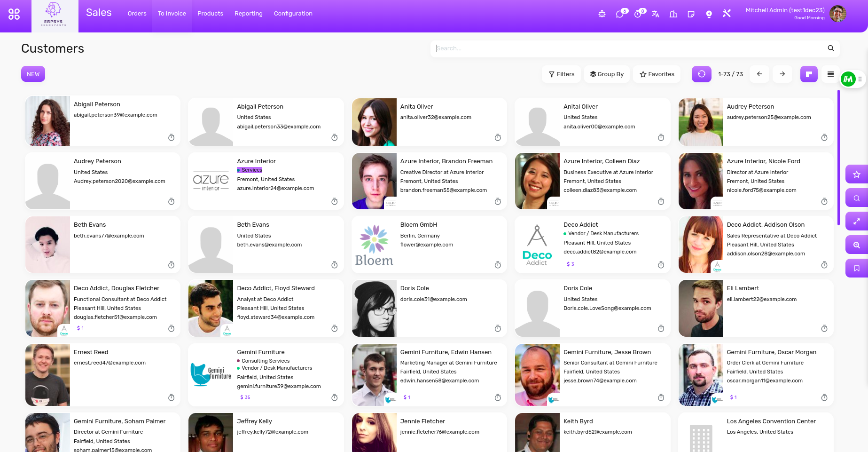Switch to Kanban view
868x452 pixels.
click(x=809, y=74)
